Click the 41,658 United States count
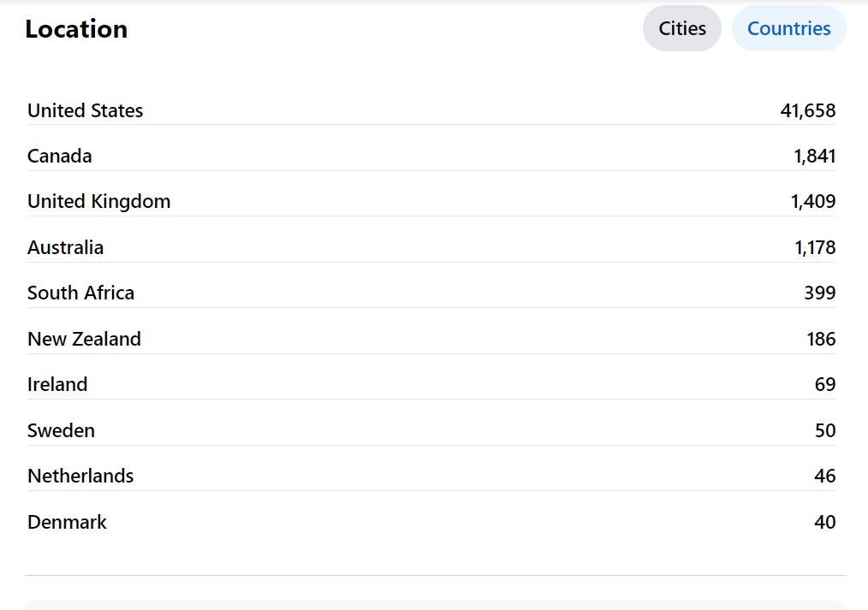 click(807, 110)
